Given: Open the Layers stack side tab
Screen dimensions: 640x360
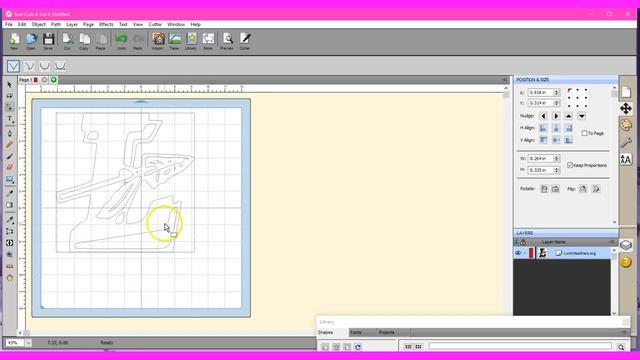Looking at the screenshot, I should [626, 245].
